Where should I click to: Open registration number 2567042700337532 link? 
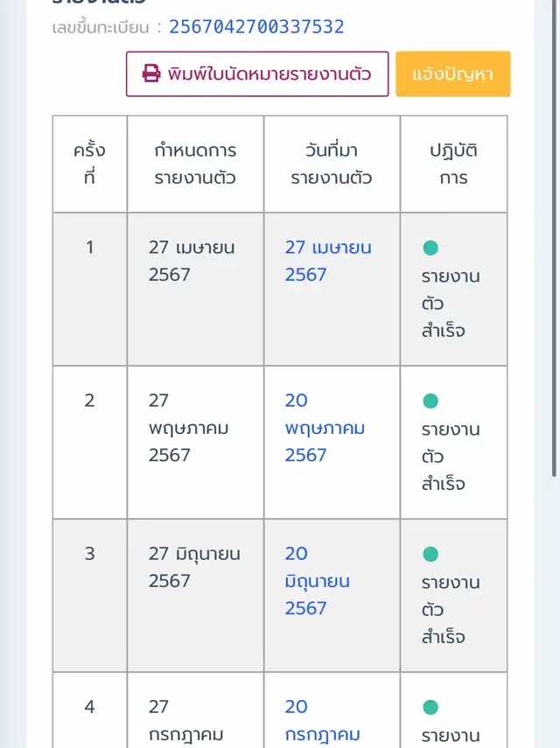256,27
